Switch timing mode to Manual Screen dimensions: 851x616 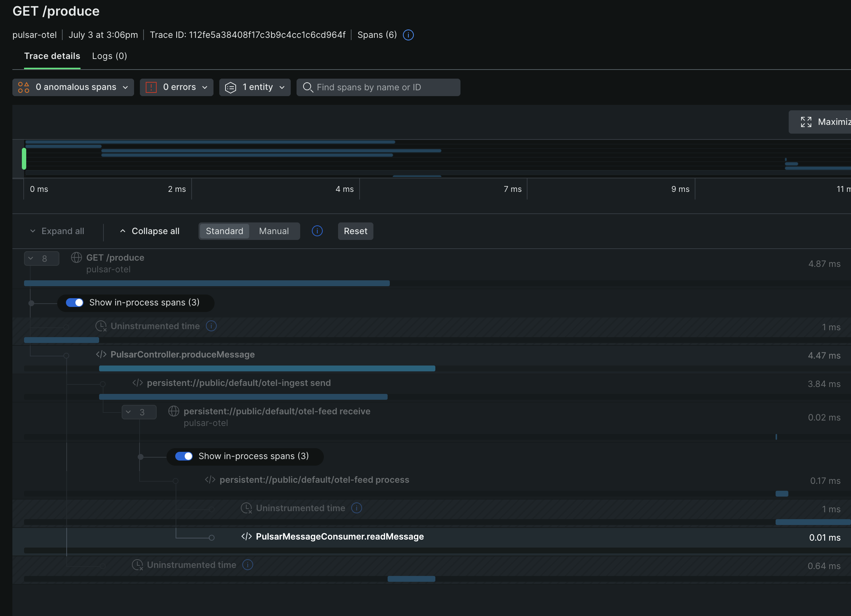coord(274,231)
